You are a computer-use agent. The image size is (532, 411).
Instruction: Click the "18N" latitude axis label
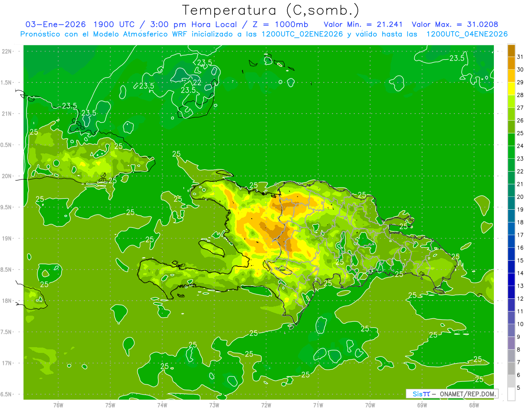[8, 301]
